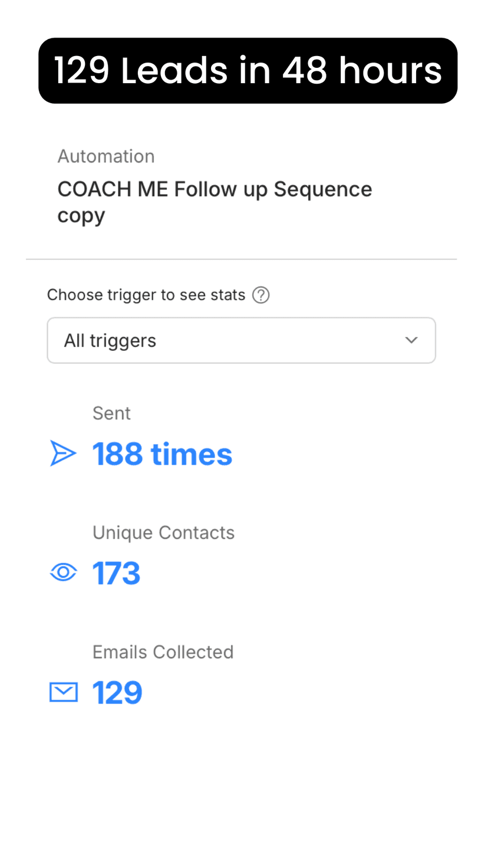This screenshot has height=868, width=488.
Task: Click the Automation label
Action: point(106,156)
